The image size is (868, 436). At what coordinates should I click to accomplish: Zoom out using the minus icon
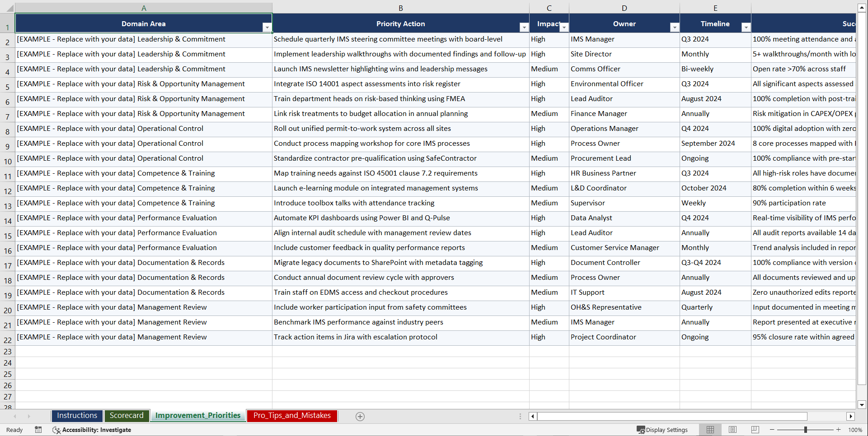coord(772,430)
